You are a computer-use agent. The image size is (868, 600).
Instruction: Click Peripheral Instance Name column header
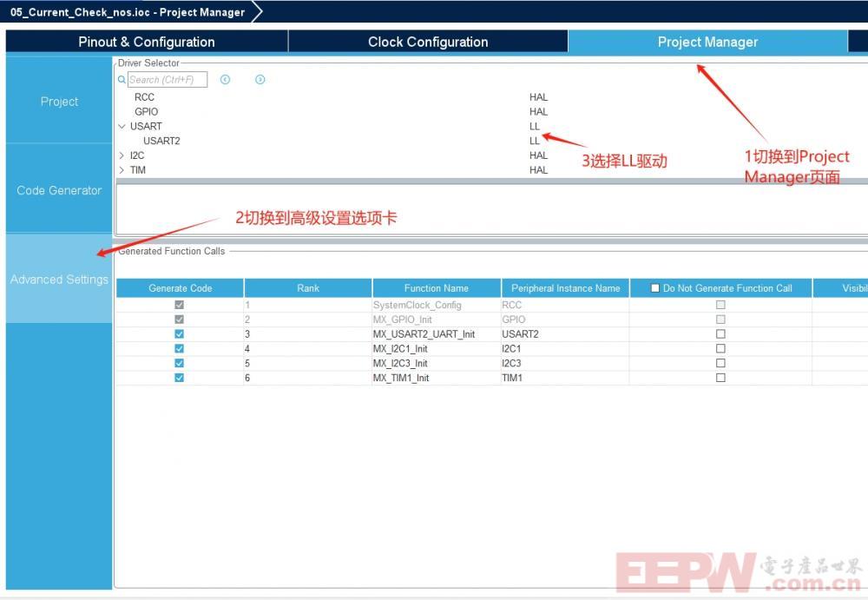[565, 288]
